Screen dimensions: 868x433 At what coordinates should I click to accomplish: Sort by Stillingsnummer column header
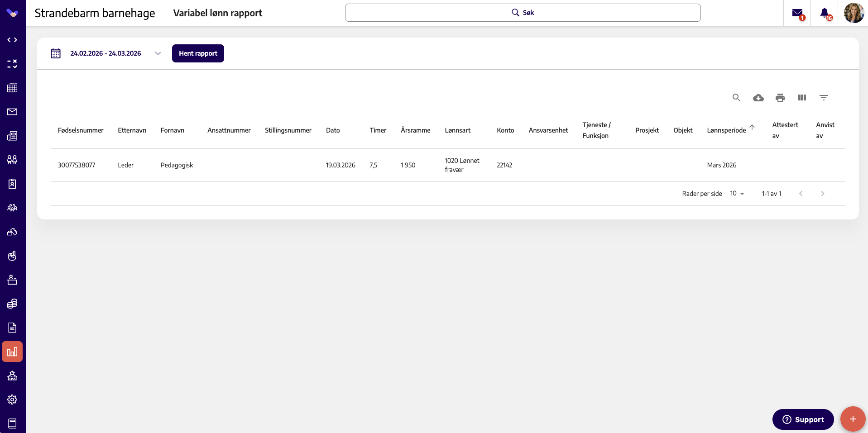[x=288, y=130]
